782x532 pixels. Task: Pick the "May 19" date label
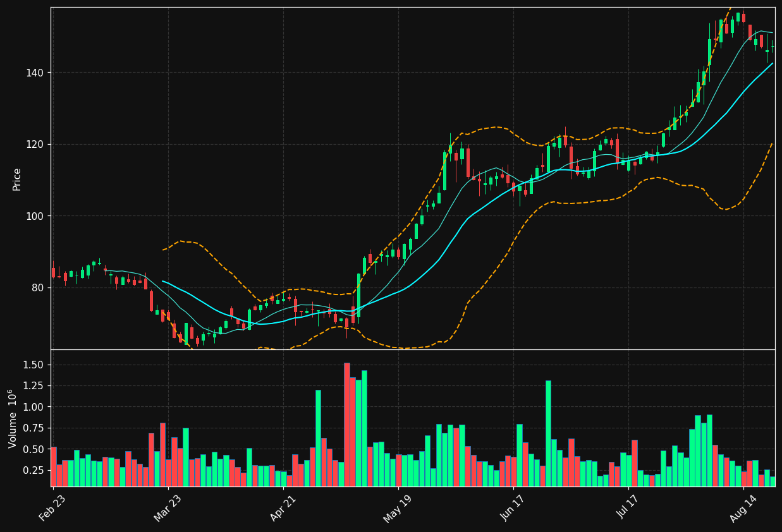coord(396,509)
